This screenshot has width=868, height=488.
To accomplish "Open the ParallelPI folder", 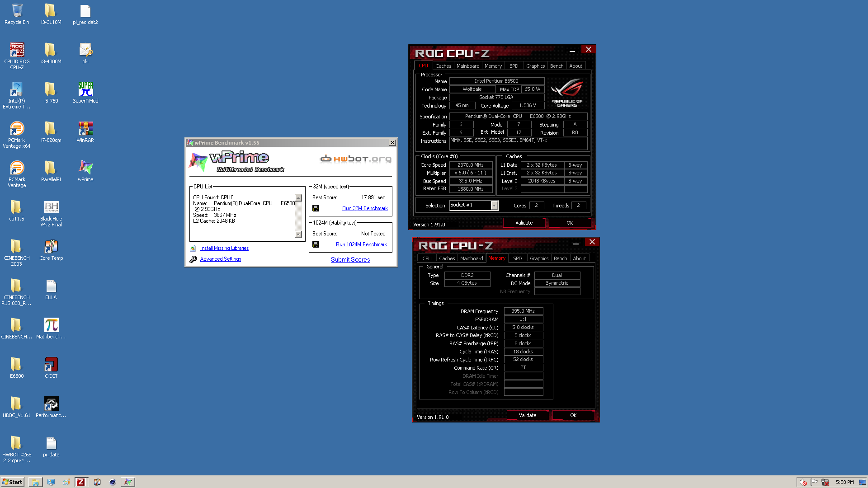I will (51, 171).
